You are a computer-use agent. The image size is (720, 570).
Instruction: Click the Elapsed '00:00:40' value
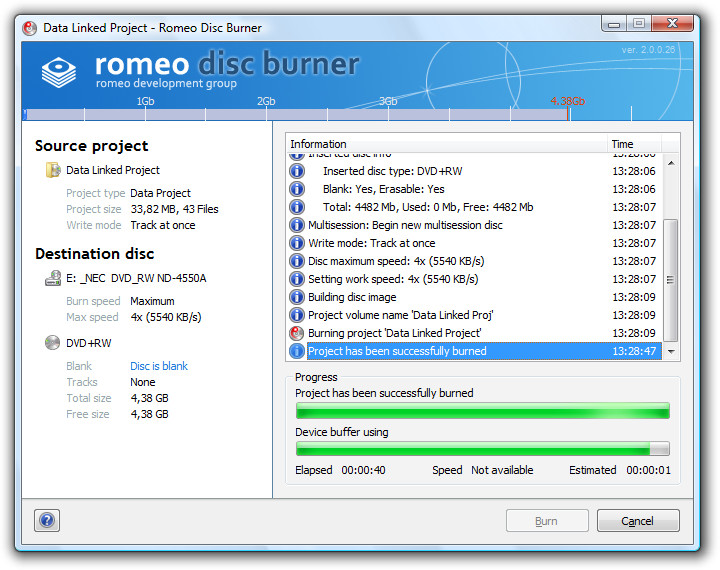(x=363, y=470)
